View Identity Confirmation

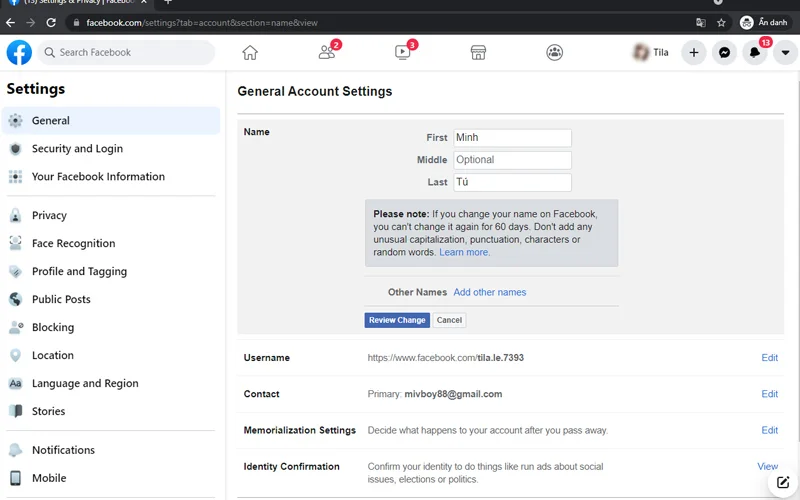[767, 466]
